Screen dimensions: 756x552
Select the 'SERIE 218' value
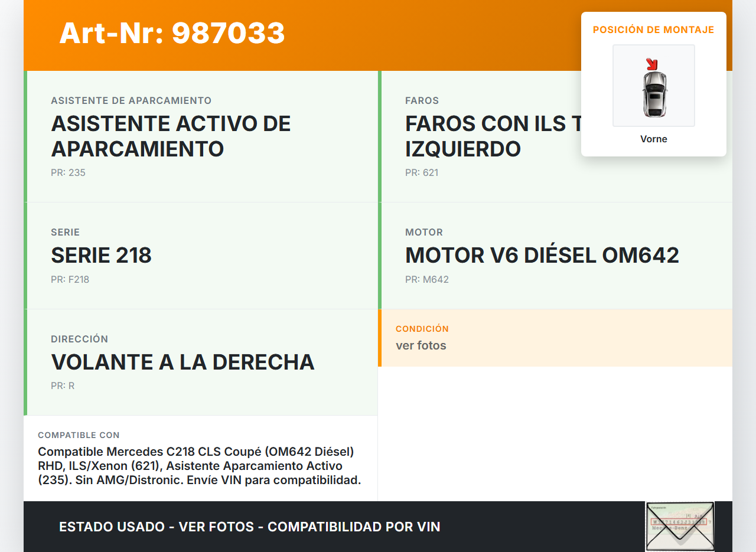[101, 255]
